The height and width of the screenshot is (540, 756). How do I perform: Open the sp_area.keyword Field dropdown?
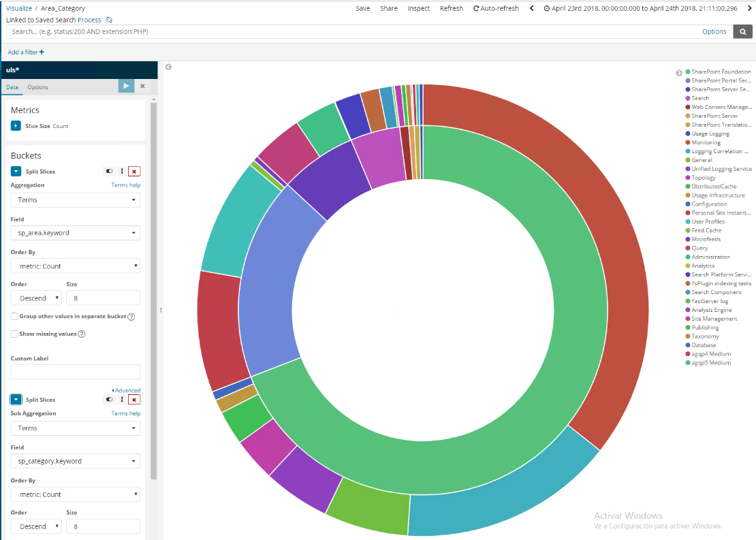[x=76, y=233]
